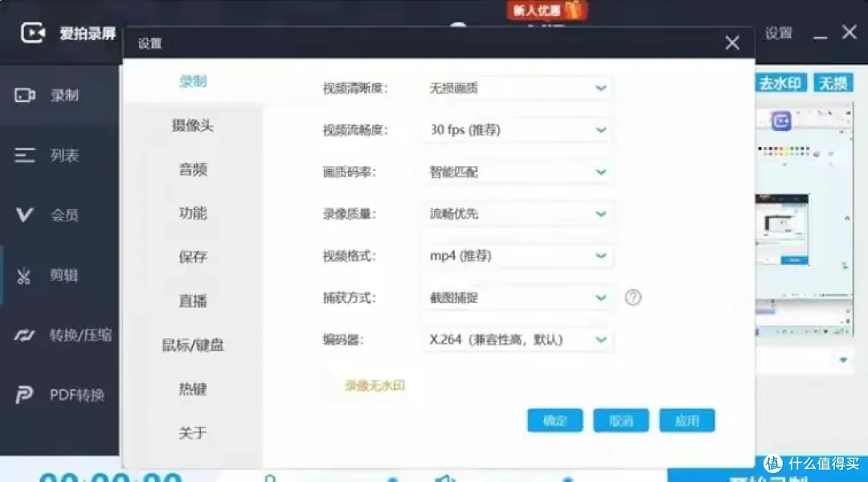This screenshot has height=482, width=868.
Task: Switch to the 热键 settings tab
Action: tap(193, 389)
